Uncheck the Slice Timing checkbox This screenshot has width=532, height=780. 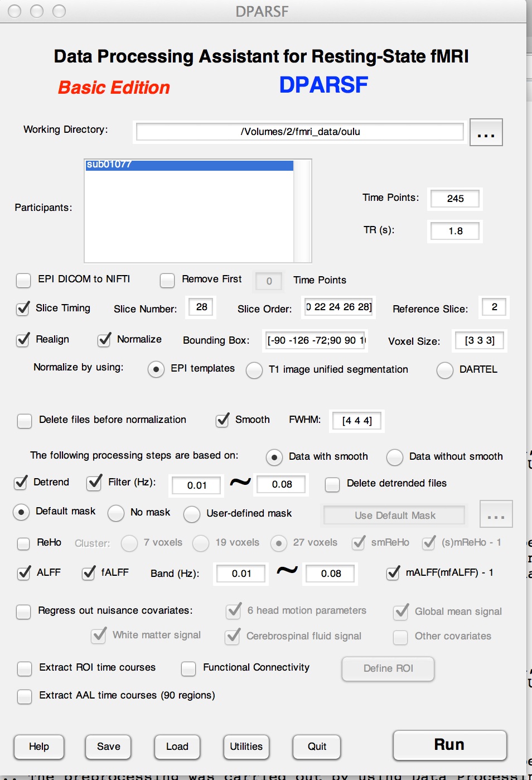23,308
